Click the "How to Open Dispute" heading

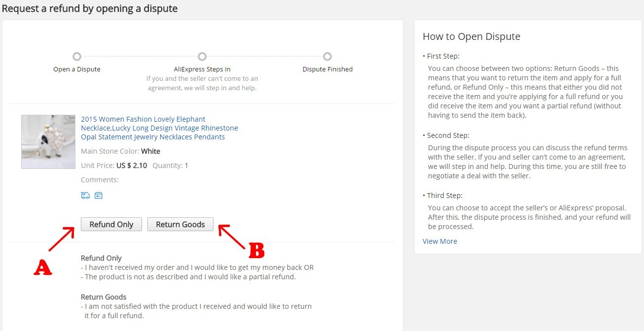(x=471, y=36)
